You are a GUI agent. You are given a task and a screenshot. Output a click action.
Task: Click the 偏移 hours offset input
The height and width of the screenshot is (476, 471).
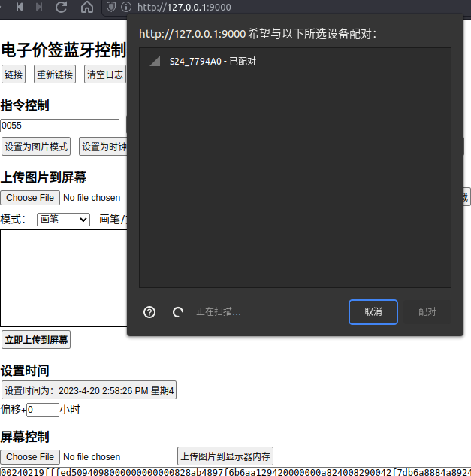click(x=43, y=410)
